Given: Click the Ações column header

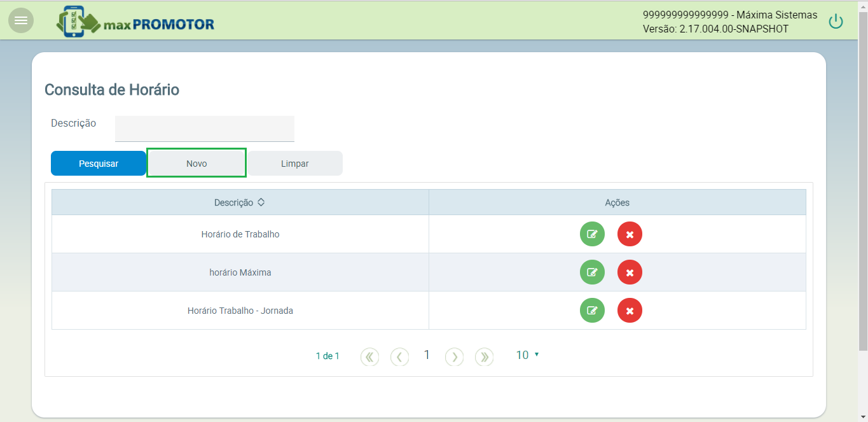Looking at the screenshot, I should coord(617,202).
